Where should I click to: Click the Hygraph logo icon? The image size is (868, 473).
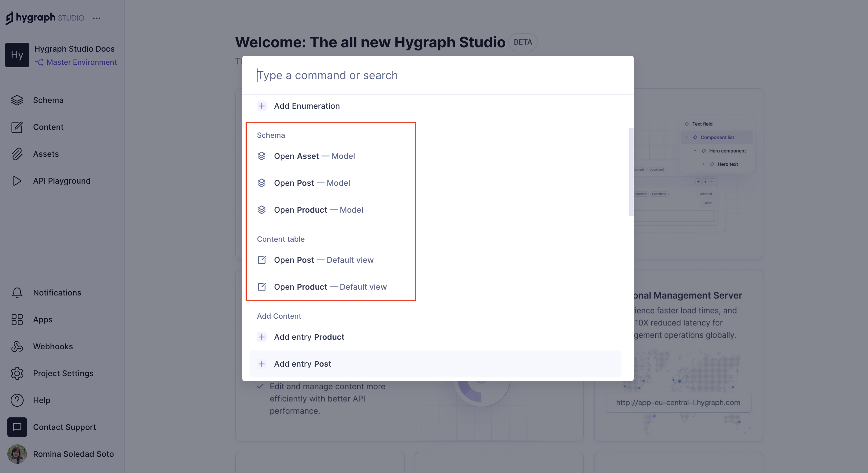point(9,18)
